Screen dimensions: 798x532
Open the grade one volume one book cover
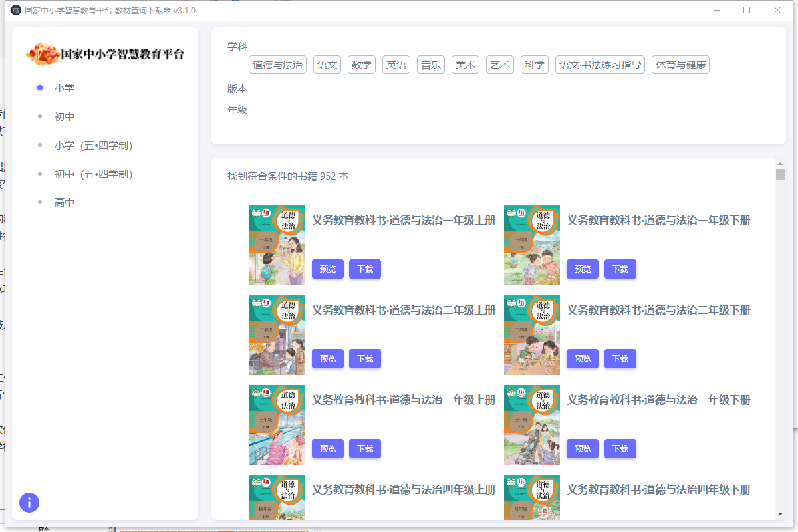pos(277,245)
